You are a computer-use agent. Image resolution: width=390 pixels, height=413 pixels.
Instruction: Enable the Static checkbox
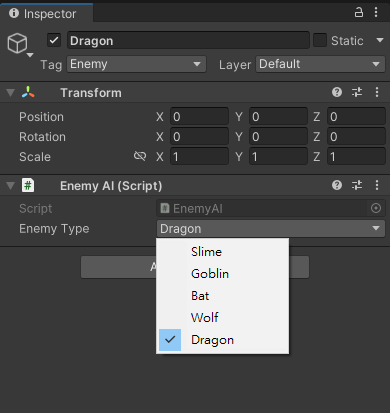[x=320, y=40]
